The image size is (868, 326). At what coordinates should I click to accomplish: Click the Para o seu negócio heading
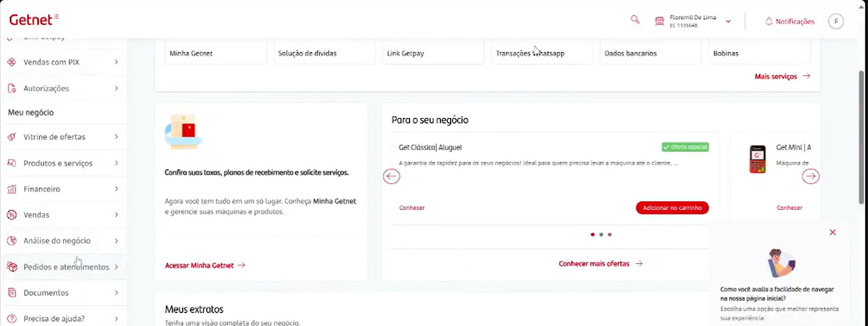click(430, 120)
